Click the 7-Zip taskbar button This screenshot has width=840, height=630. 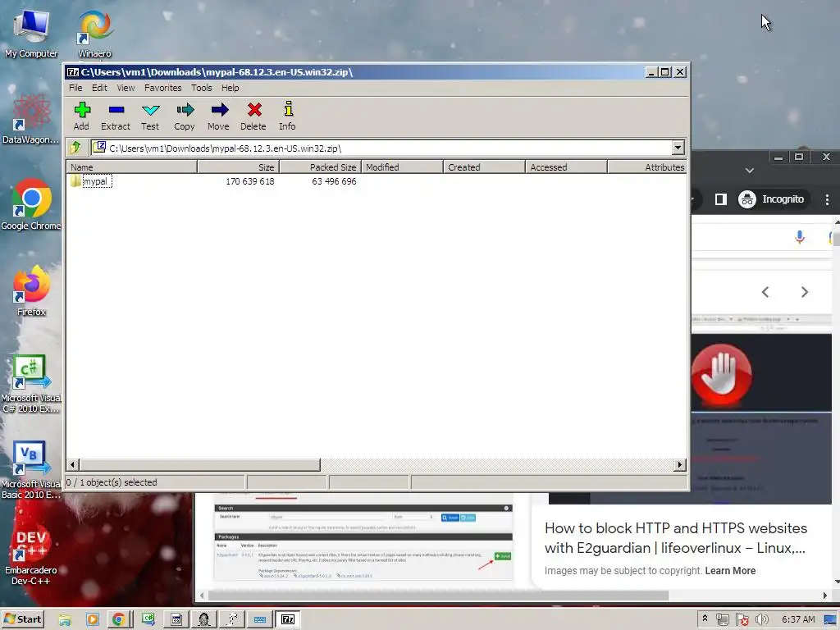[288, 620]
